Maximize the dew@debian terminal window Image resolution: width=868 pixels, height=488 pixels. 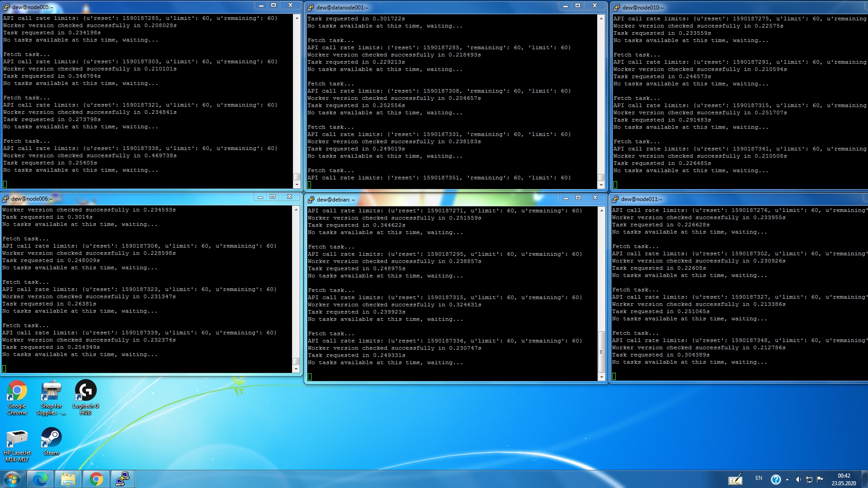coord(578,198)
